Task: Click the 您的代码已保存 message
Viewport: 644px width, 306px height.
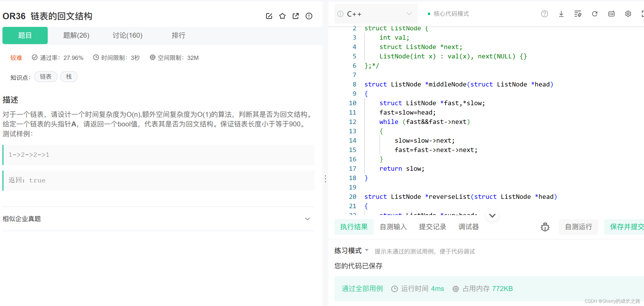Action: [358, 266]
